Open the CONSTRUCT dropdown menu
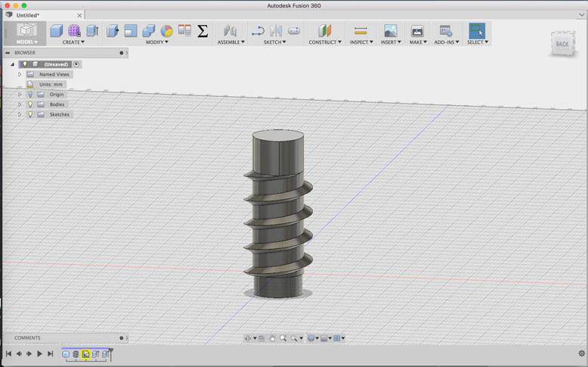The width and height of the screenshot is (588, 367). point(325,42)
